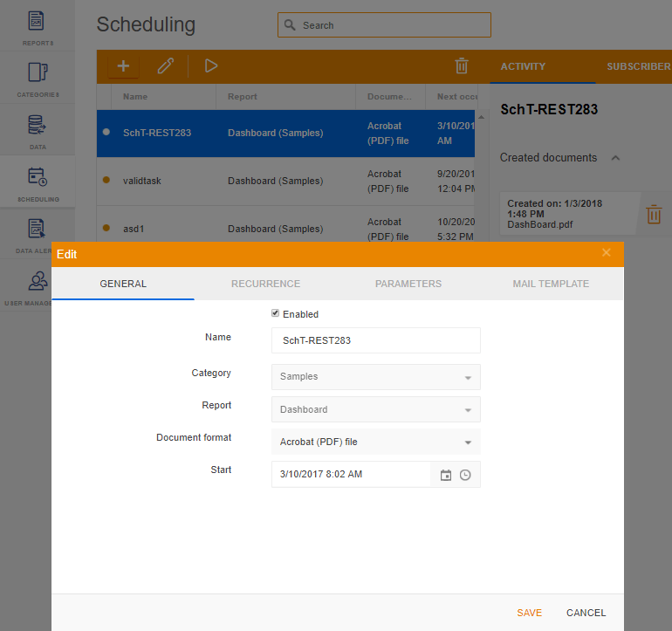The image size is (672, 631).
Task: Open the Data section in sidebar
Action: tap(38, 130)
